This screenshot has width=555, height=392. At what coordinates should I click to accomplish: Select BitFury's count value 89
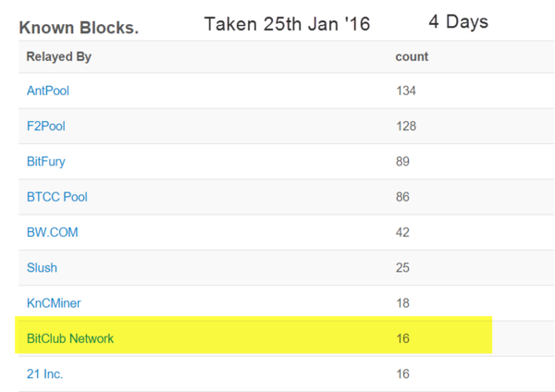pos(402,162)
